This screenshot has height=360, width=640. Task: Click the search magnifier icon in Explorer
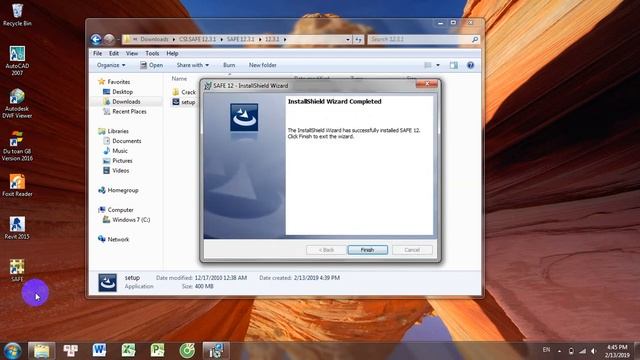[x=475, y=40]
